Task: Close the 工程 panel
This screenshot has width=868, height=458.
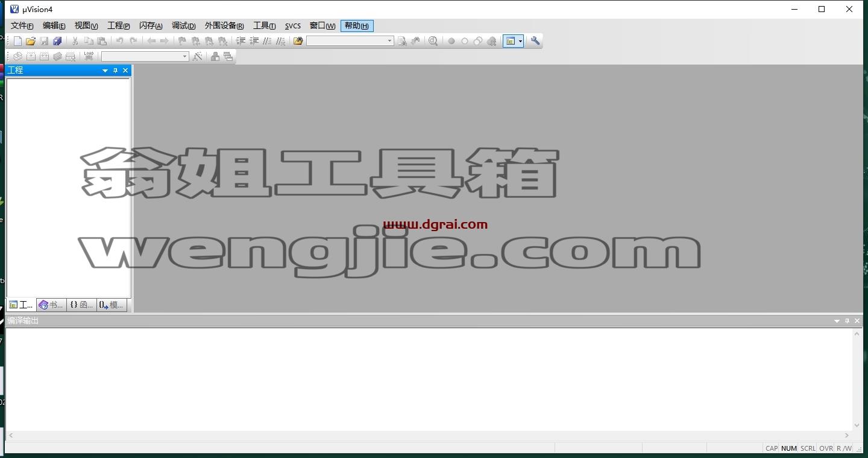Action: (125, 71)
